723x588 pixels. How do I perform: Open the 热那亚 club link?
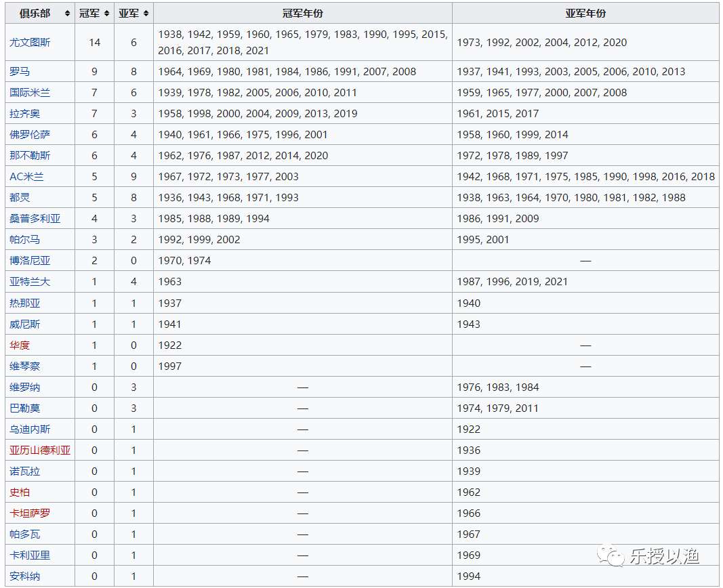coord(25,303)
